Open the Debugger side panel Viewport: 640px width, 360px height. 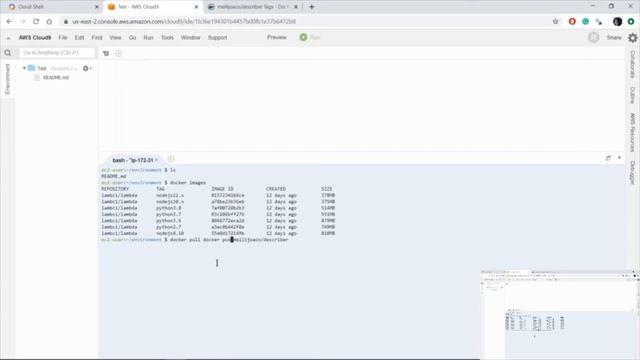click(x=633, y=172)
